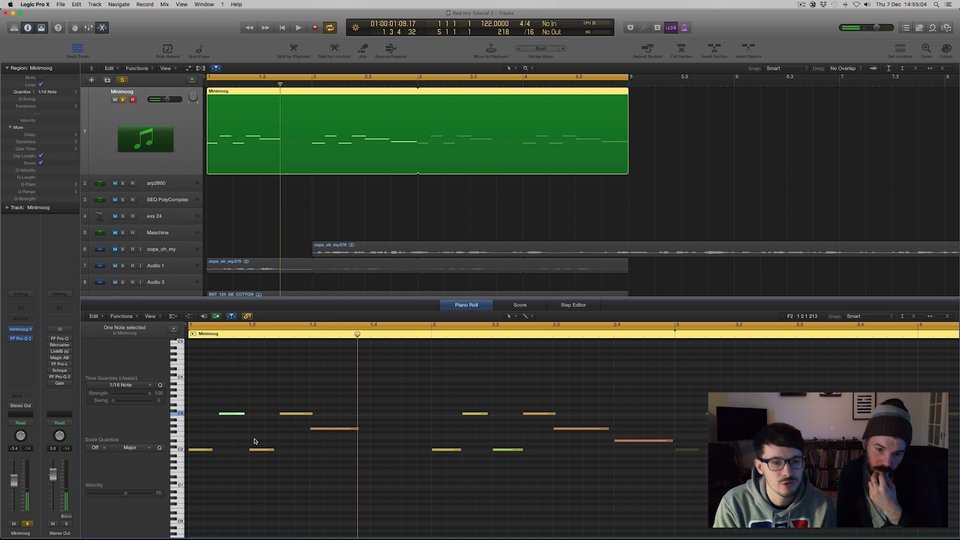Screen dimensions: 960x540
Task: Select the green Minimoog MIDI region
Action: pos(418,131)
